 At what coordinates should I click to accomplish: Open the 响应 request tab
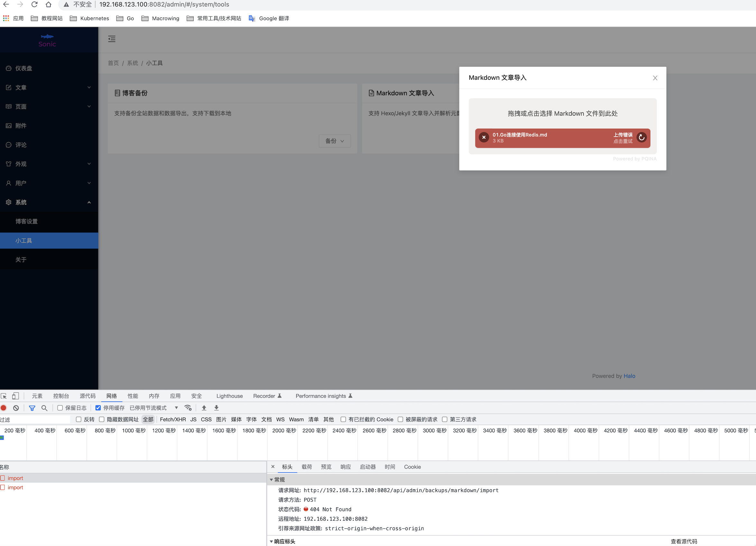click(346, 466)
